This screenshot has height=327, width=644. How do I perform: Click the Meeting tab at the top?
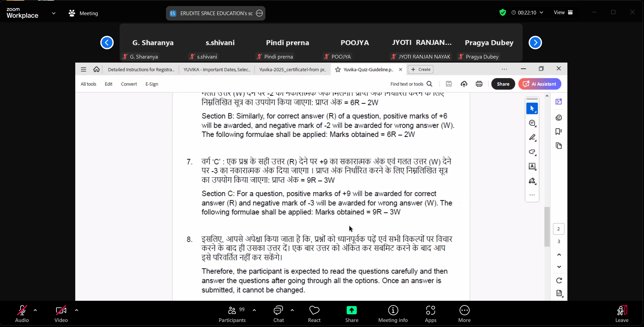(x=83, y=13)
